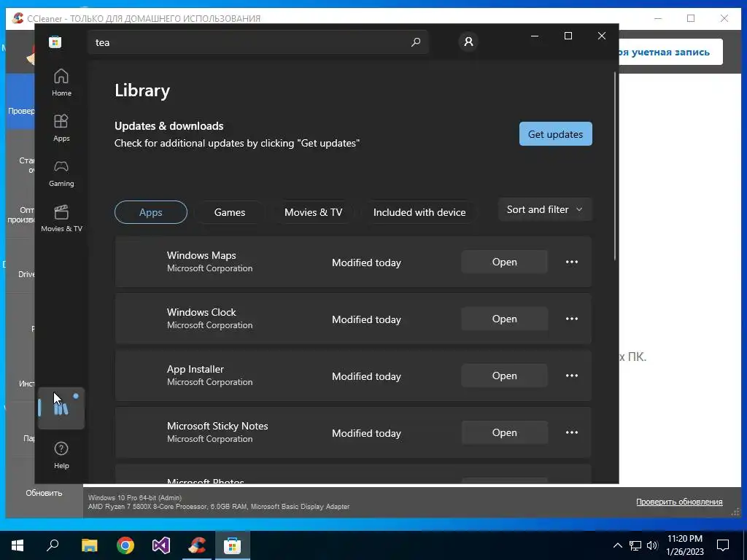
Task: Click AMD Ryzen 7 5800X hardware info text
Action: coord(219,507)
